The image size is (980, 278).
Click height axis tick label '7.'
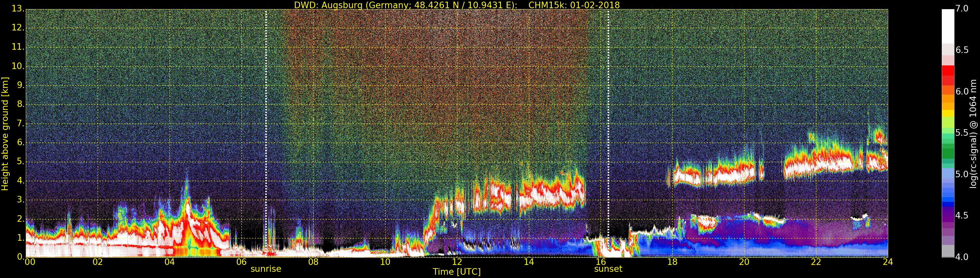[x=21, y=123]
